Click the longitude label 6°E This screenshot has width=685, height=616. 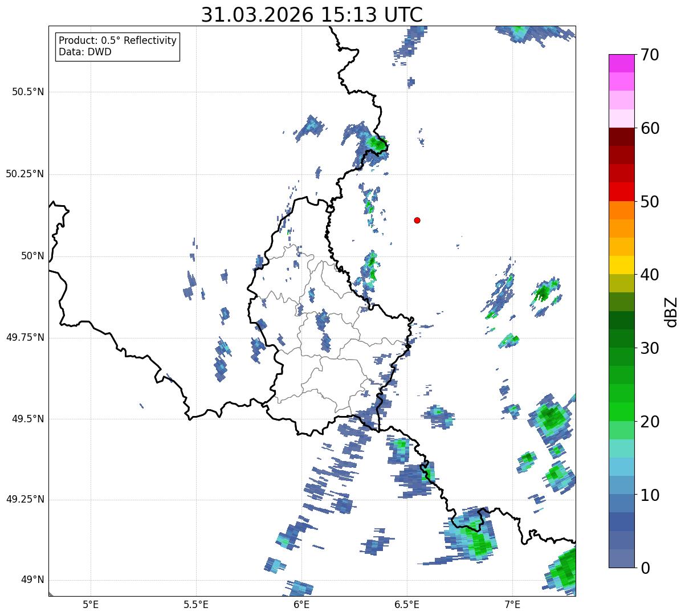(x=301, y=605)
